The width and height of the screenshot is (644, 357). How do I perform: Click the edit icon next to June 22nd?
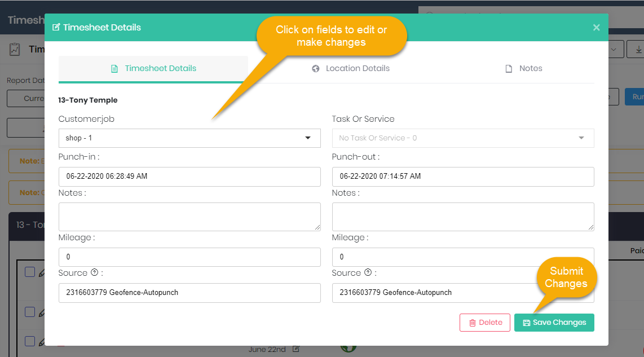296,349
